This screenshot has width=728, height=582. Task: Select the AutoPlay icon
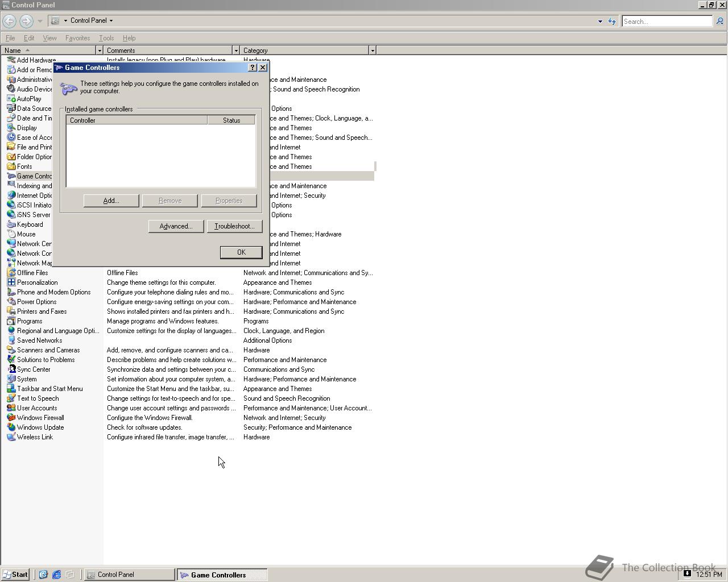point(11,99)
